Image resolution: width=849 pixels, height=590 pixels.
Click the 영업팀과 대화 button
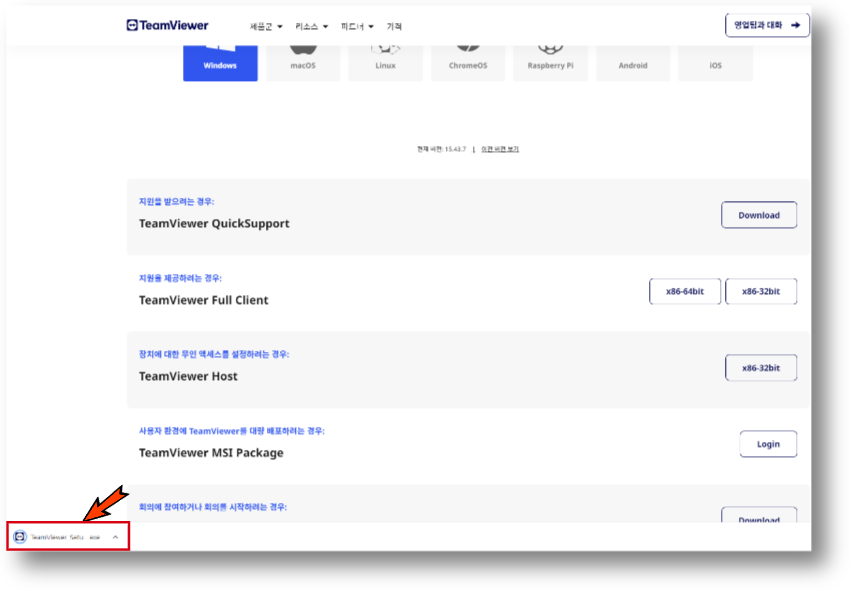pyautogui.click(x=767, y=25)
